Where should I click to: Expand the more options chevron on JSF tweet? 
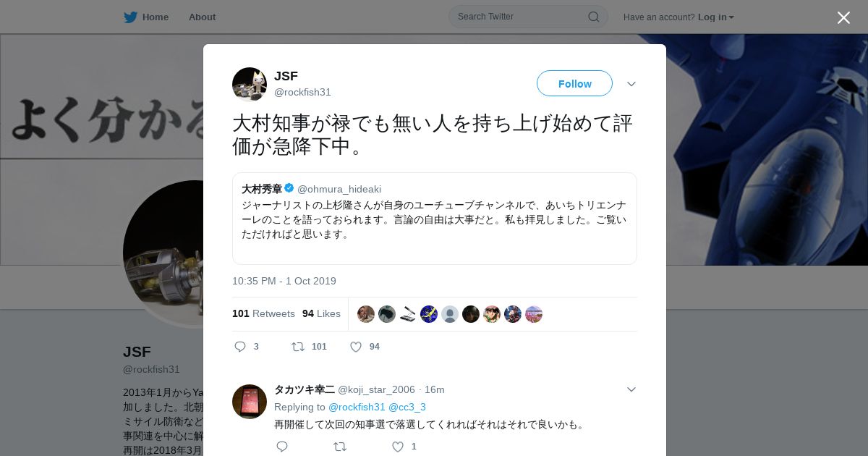pos(631,84)
